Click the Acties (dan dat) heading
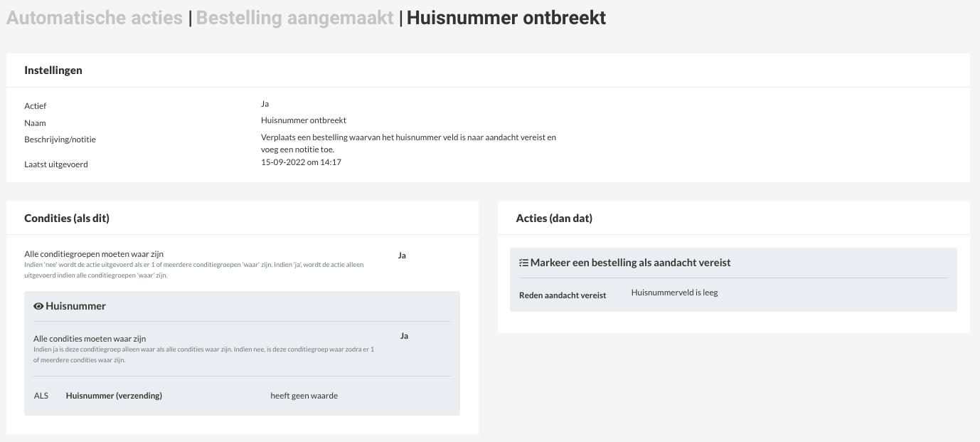Screen dimensions: 980x442 pos(554,219)
